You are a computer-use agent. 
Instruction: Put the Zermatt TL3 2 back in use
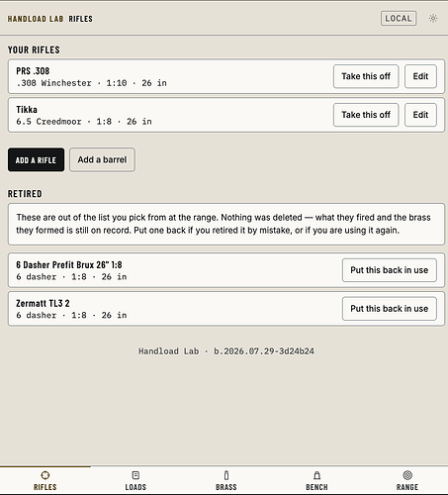(x=390, y=309)
